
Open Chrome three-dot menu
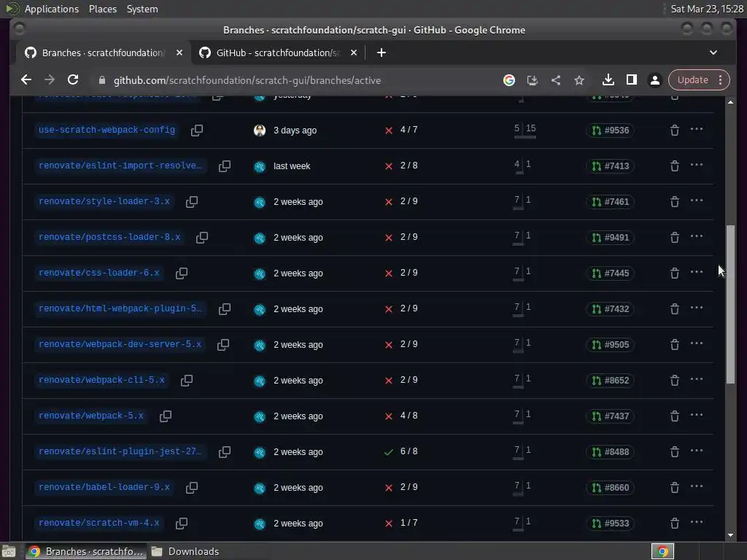[x=720, y=80]
